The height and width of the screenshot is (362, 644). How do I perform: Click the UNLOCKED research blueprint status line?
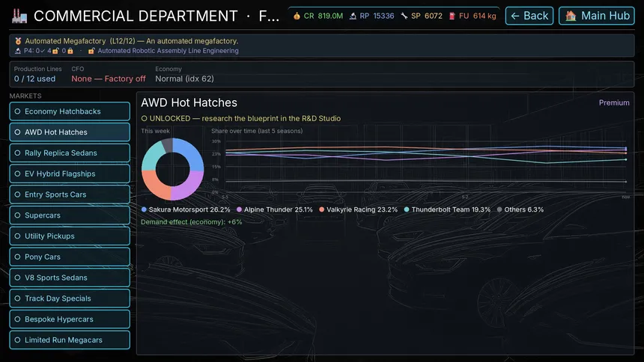click(241, 118)
